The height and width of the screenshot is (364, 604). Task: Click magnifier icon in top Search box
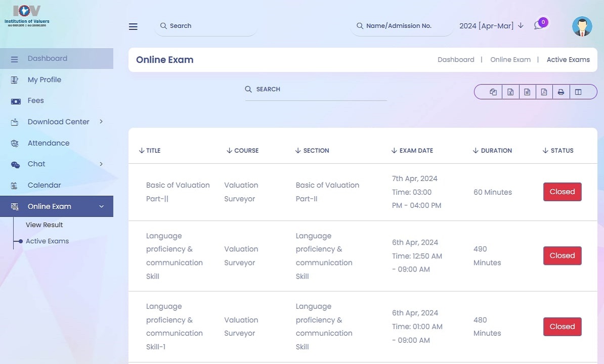163,26
